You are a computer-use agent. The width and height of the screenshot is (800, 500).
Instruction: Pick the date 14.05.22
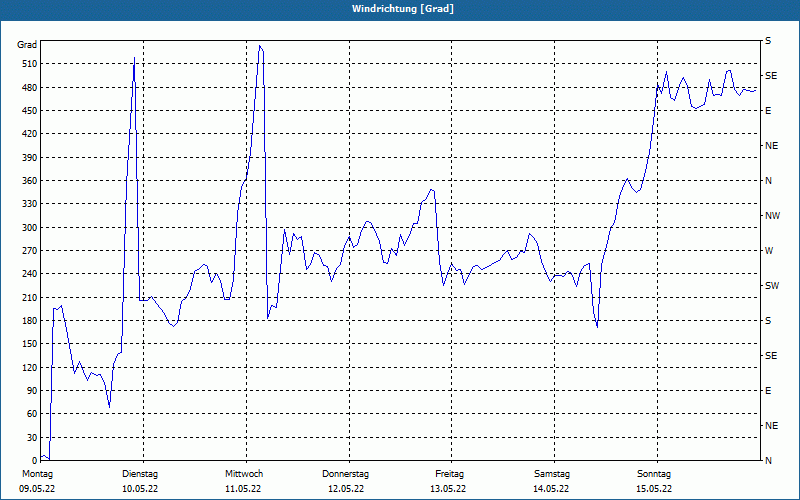(x=551, y=489)
